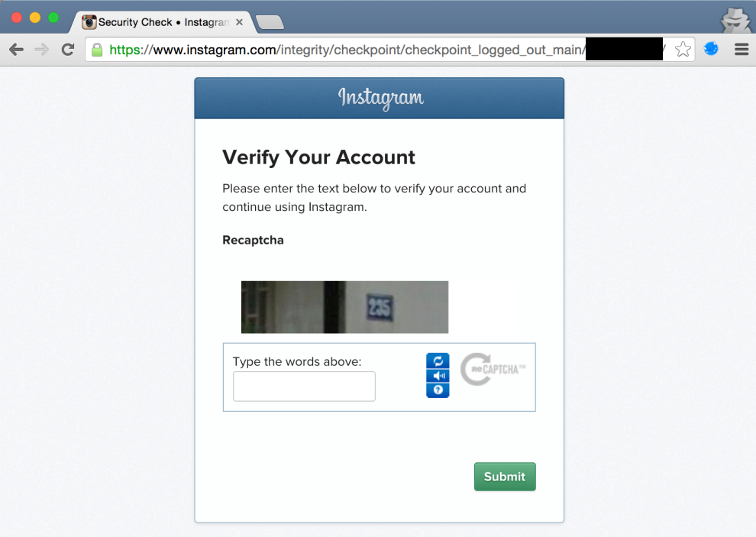Click the reCAPTCHA refresh challenge icon
Image resolution: width=756 pixels, height=537 pixels.
tap(438, 361)
